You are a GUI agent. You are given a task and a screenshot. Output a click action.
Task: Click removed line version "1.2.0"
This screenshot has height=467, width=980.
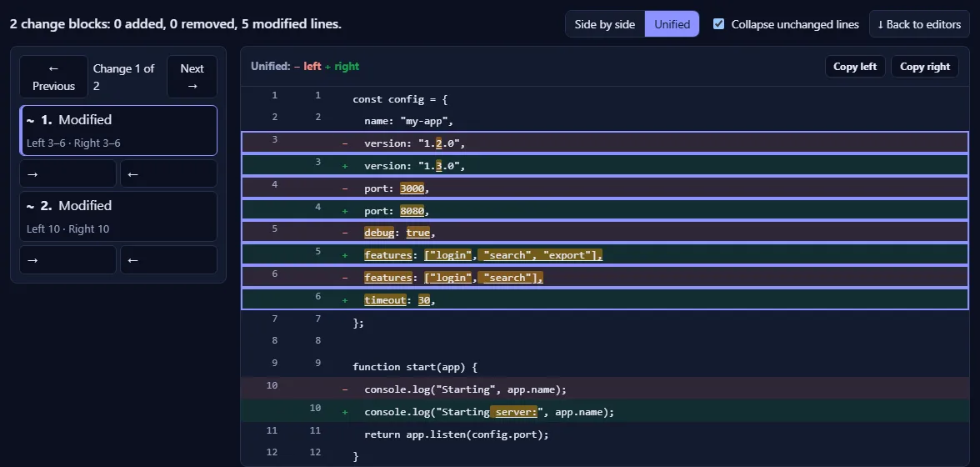(x=604, y=143)
